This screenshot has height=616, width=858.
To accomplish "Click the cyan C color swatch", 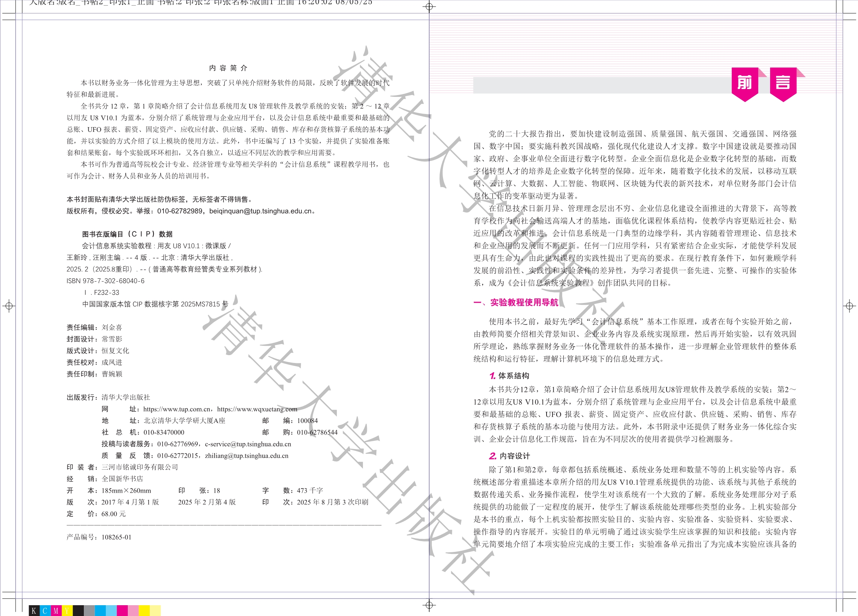I will point(45,610).
